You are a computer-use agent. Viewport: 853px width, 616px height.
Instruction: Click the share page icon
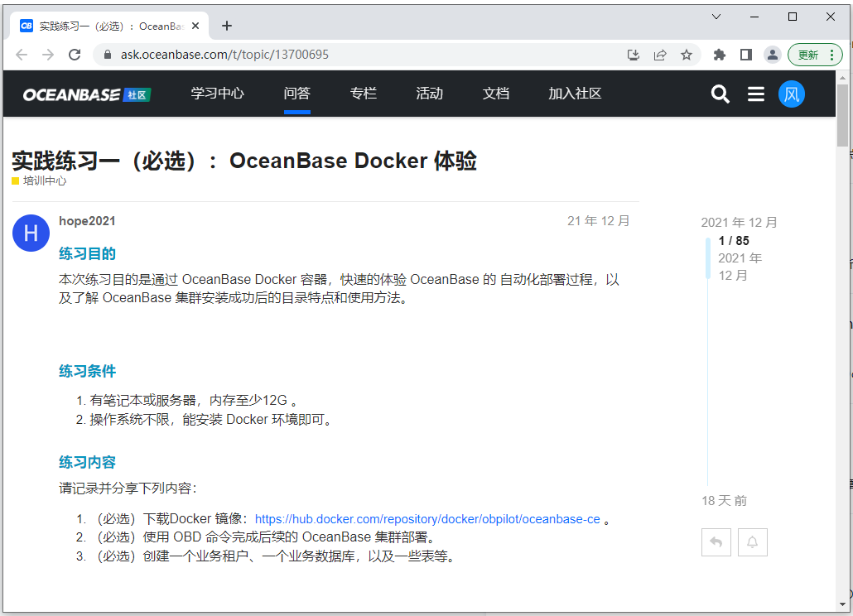click(x=660, y=55)
